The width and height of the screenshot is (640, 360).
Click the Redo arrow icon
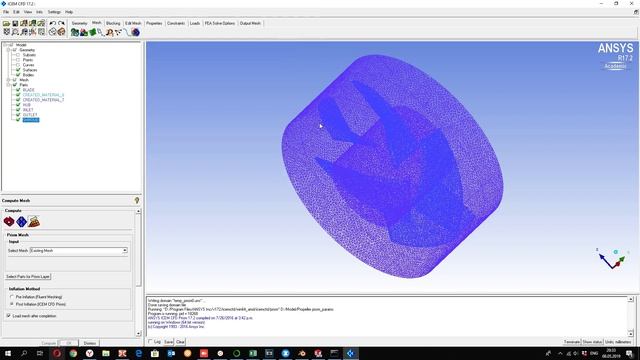click(61, 24)
